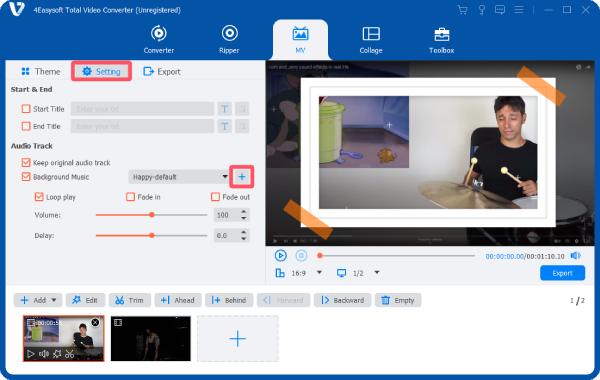This screenshot has width=600, height=380.
Task: Stop the preview playback
Action: 301,256
